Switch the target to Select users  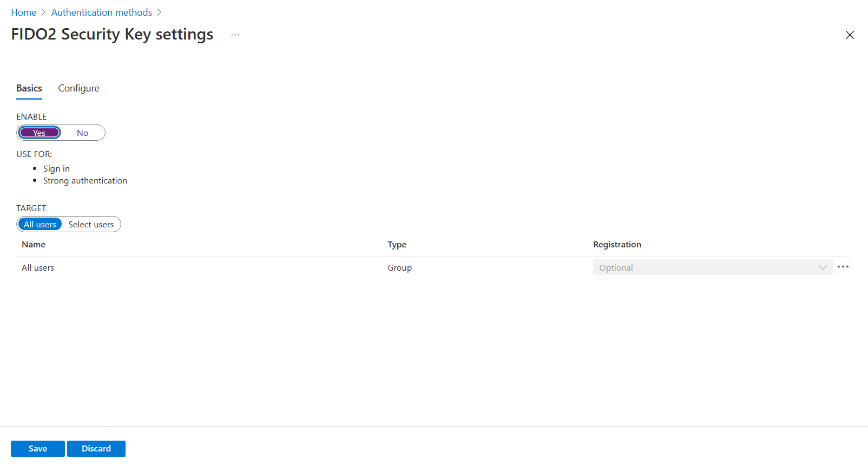[x=91, y=224]
